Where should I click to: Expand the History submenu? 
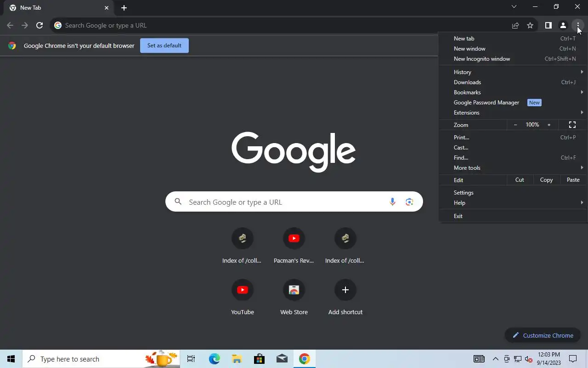pos(513,72)
